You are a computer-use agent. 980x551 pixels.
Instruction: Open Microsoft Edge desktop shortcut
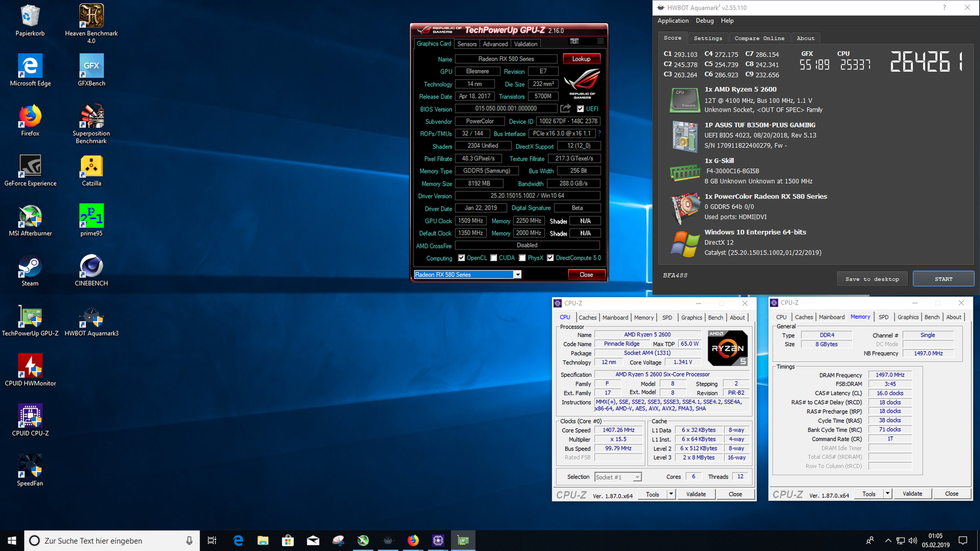pos(30,70)
